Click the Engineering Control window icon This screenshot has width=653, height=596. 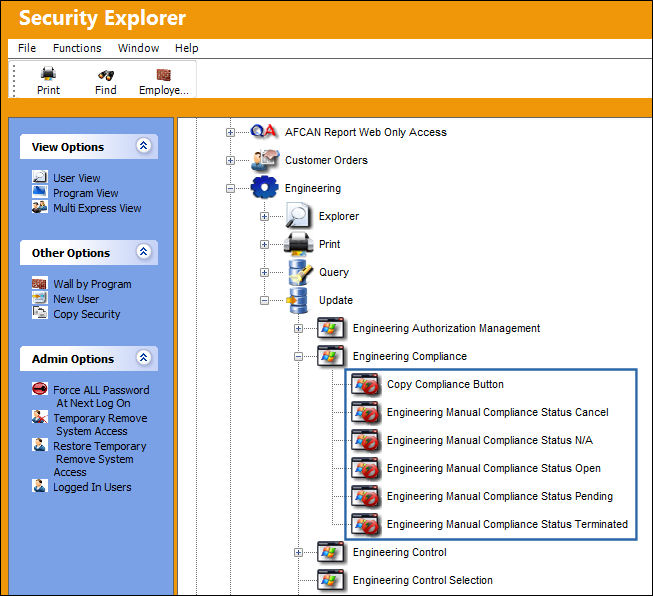331,552
